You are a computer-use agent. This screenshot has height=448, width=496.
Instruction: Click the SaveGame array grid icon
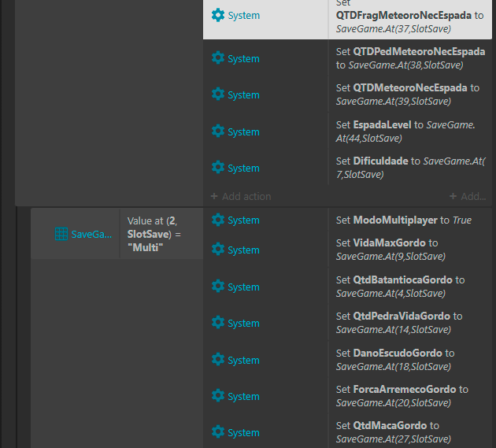61,234
